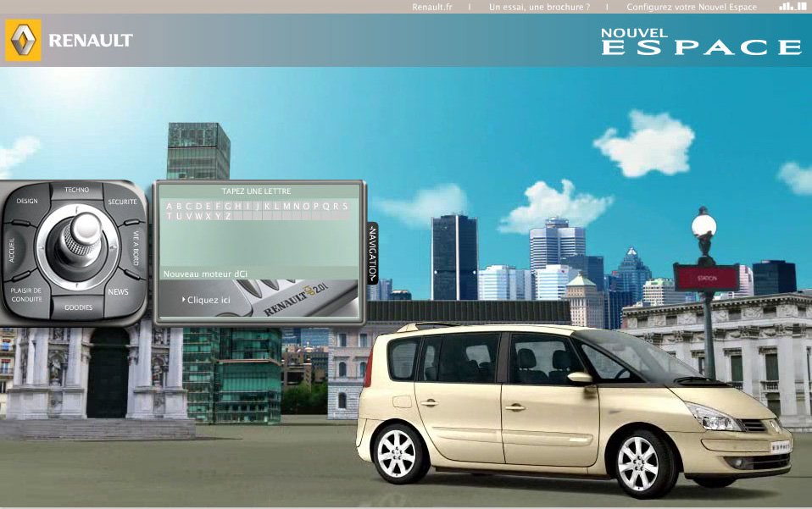Screen dimensions: 812x509
Task: Open the NEWS section
Action: click(118, 291)
